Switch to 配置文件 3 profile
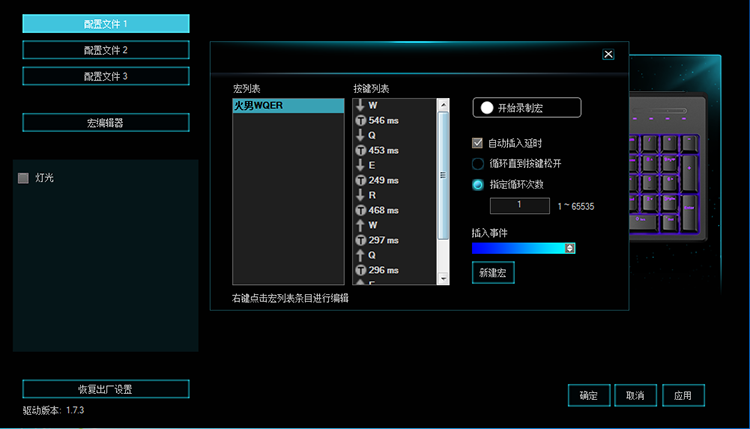 pos(106,76)
